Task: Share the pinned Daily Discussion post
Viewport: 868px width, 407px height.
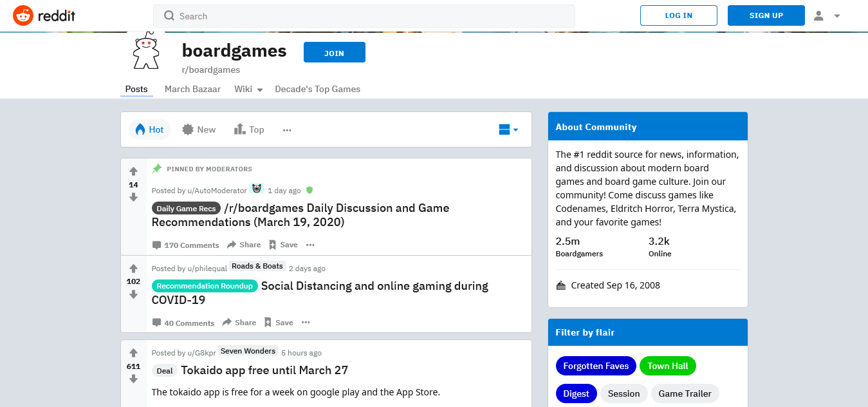Action: [244, 245]
